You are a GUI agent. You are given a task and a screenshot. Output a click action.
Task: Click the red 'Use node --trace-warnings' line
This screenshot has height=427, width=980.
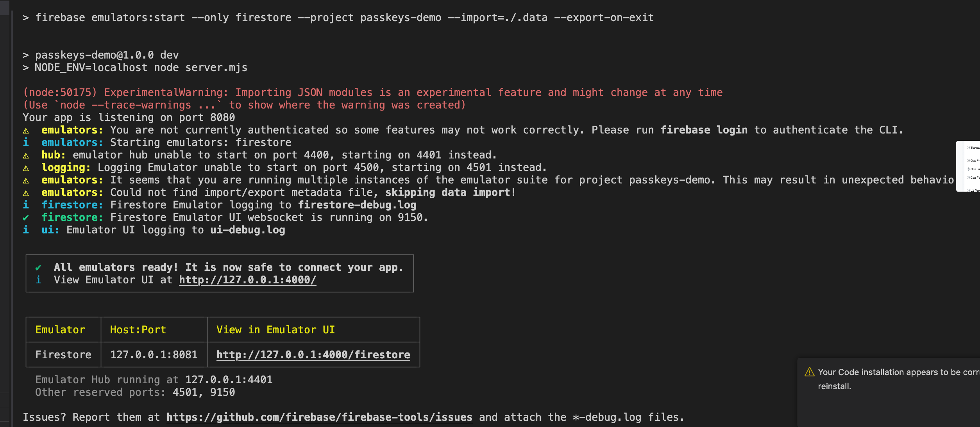tap(245, 105)
